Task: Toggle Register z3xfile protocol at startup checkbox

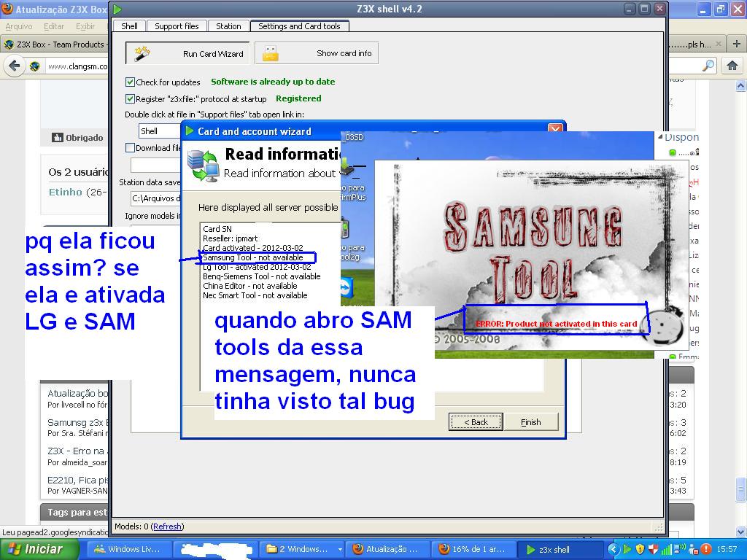Action: coord(130,98)
